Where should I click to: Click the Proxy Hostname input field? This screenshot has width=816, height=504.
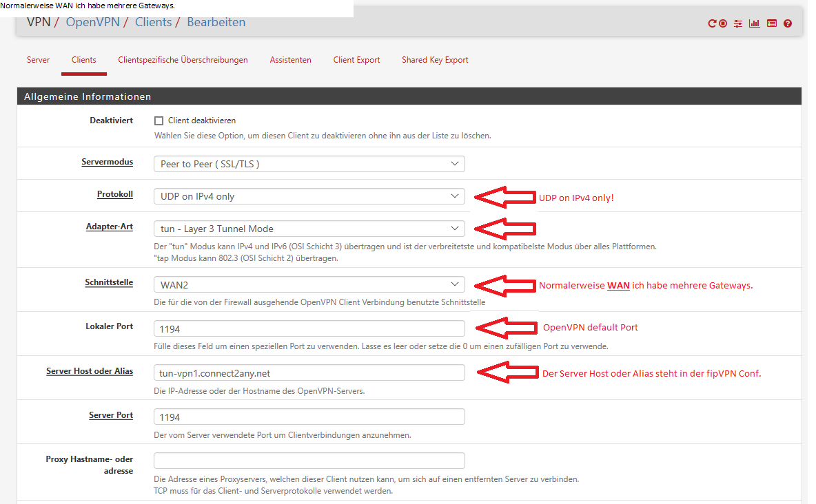click(x=309, y=461)
